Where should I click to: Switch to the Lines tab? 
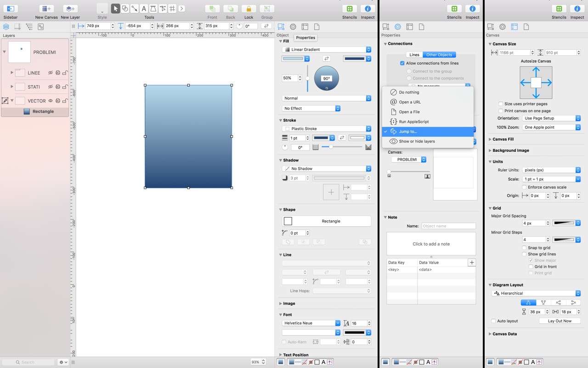tap(414, 55)
